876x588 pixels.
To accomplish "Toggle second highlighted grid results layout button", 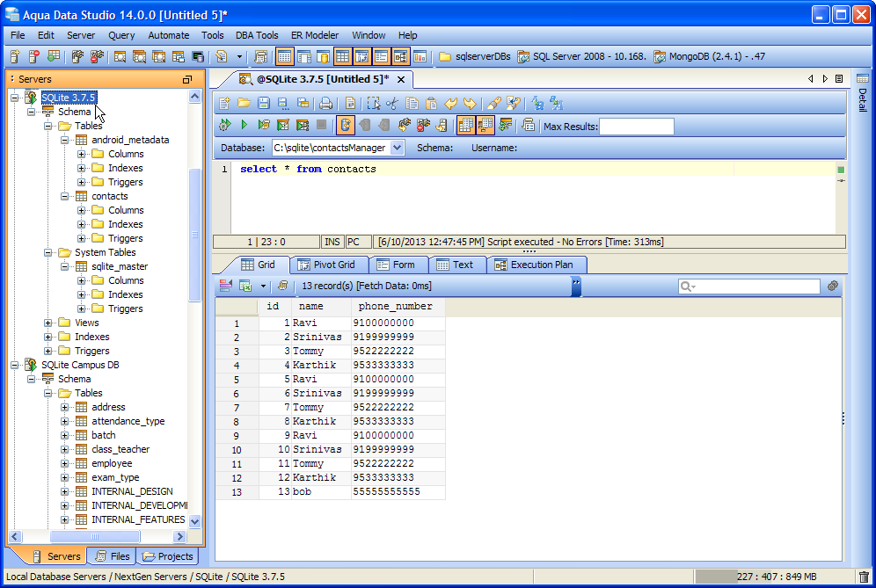I will click(485, 125).
